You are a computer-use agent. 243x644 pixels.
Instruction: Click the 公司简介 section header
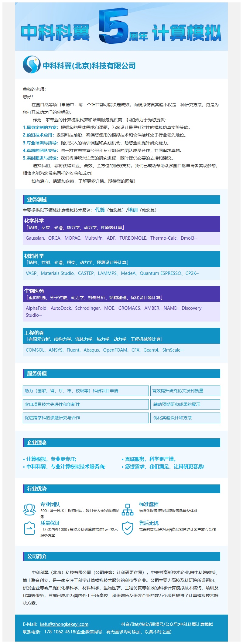point(122,556)
